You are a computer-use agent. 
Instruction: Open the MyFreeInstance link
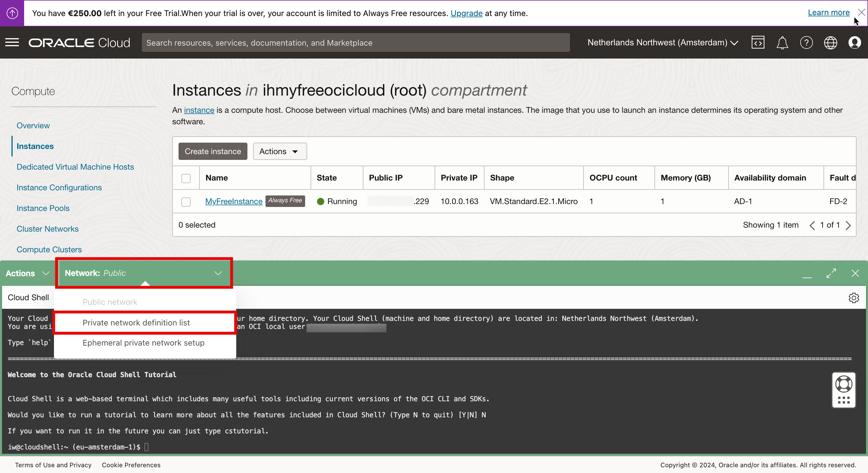pyautogui.click(x=234, y=201)
